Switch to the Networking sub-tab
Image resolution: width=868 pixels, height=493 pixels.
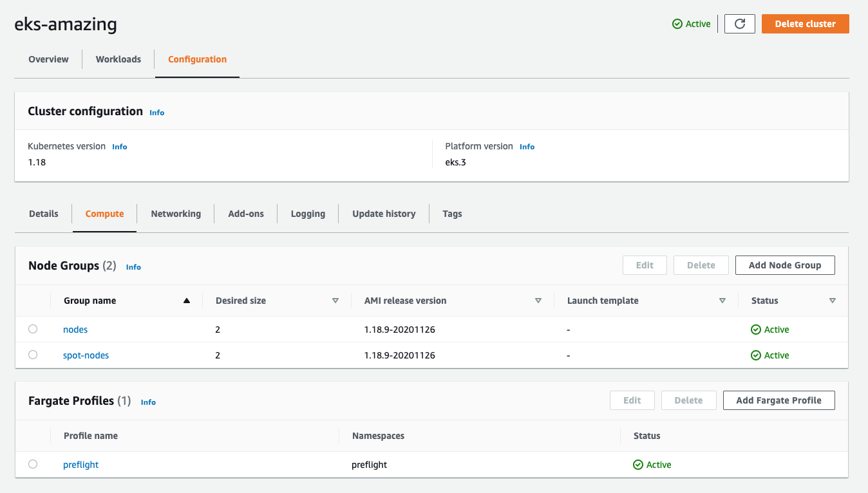176,214
